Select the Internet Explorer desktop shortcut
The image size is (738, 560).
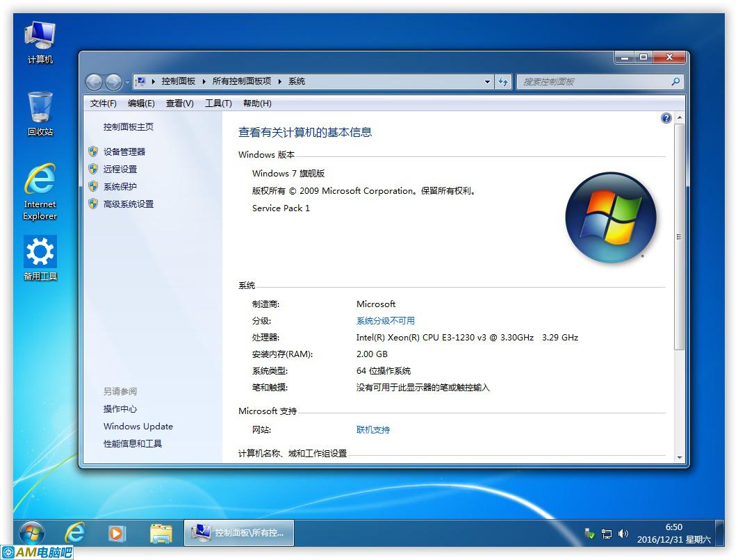click(40, 192)
